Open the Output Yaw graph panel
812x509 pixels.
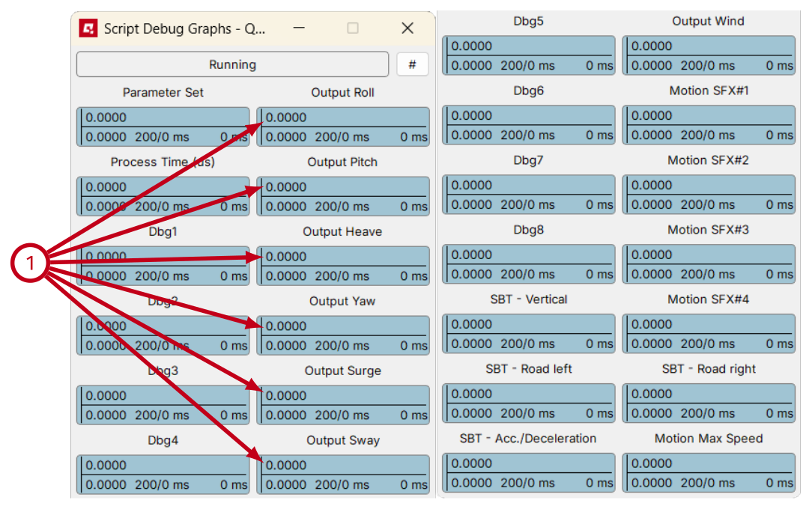pyautogui.click(x=344, y=335)
